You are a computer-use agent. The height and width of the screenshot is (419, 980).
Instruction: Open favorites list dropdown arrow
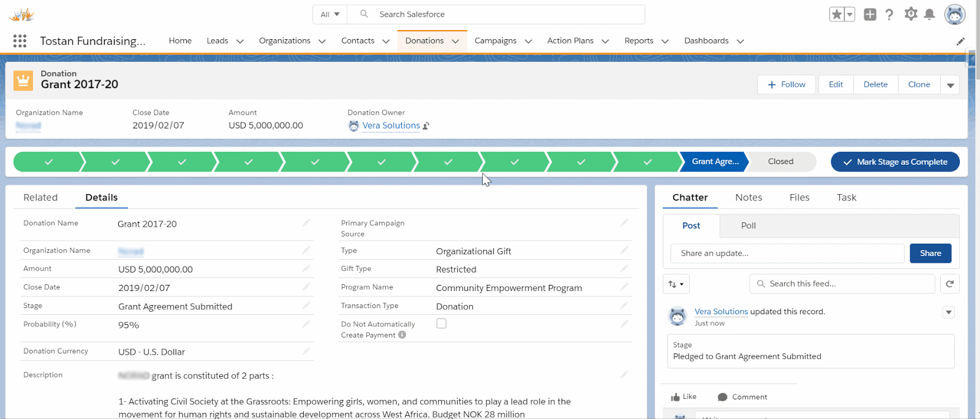(x=850, y=14)
